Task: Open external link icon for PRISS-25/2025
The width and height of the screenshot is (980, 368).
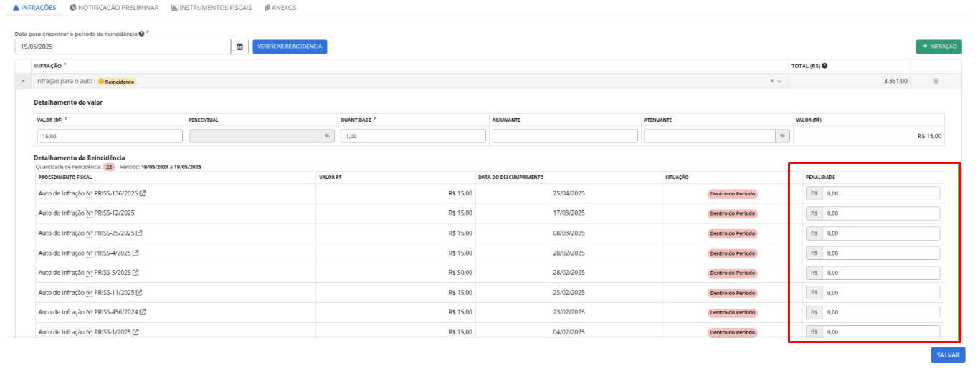Action: [x=139, y=233]
